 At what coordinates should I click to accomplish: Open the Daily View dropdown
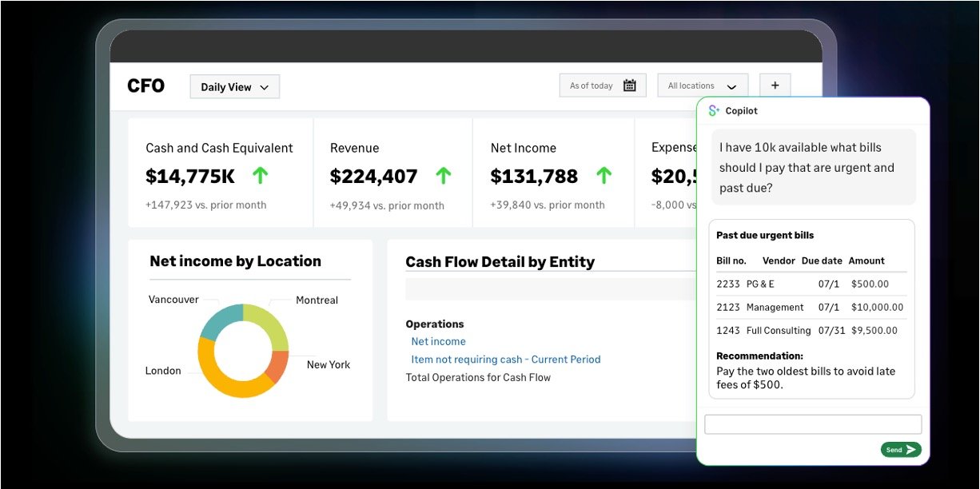coord(234,87)
